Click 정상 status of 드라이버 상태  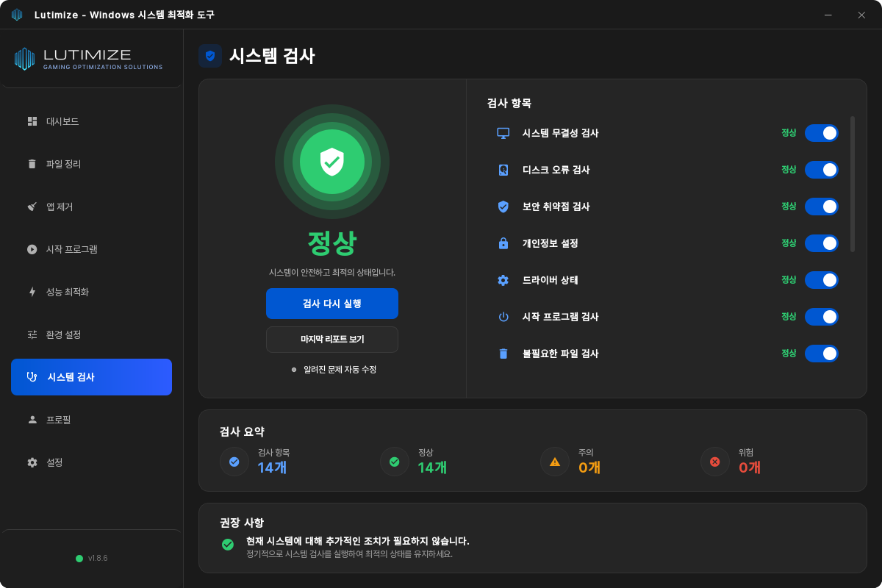[x=789, y=280]
